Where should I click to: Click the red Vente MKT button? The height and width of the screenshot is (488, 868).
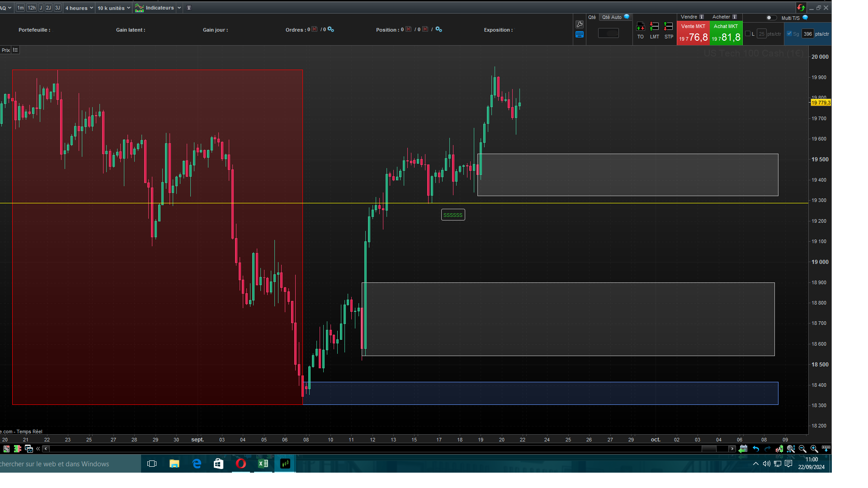(693, 33)
